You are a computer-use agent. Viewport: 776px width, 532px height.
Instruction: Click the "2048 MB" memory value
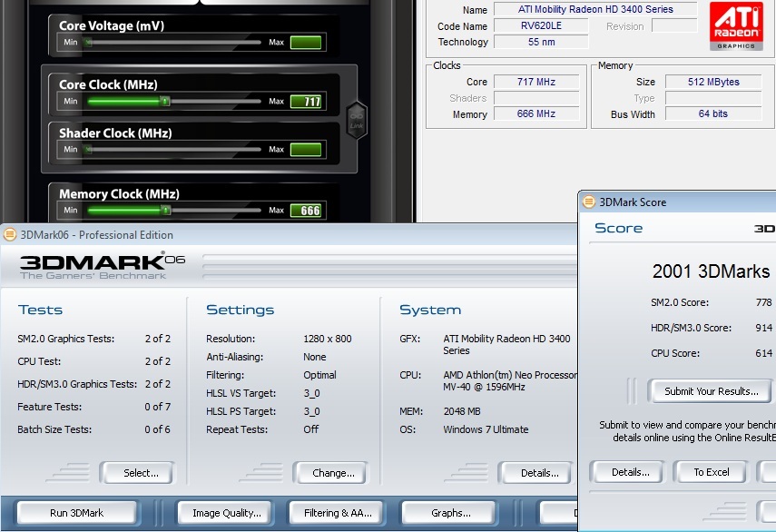click(x=462, y=411)
